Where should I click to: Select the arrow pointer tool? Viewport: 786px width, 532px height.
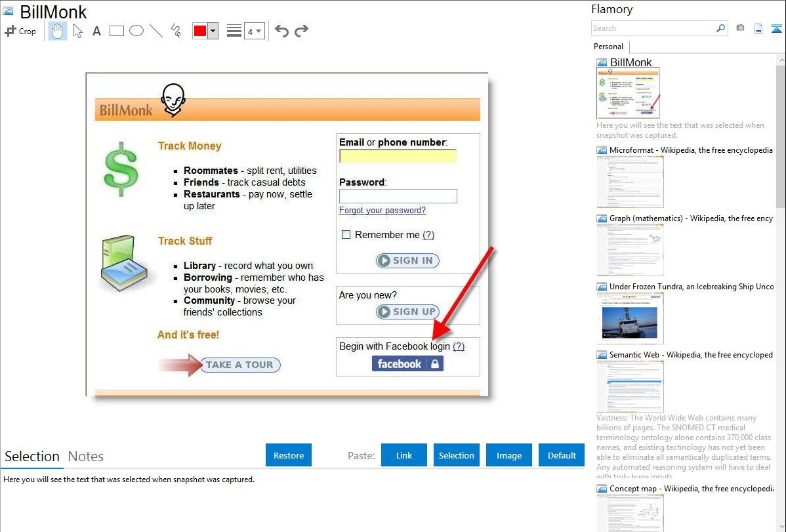(77, 31)
